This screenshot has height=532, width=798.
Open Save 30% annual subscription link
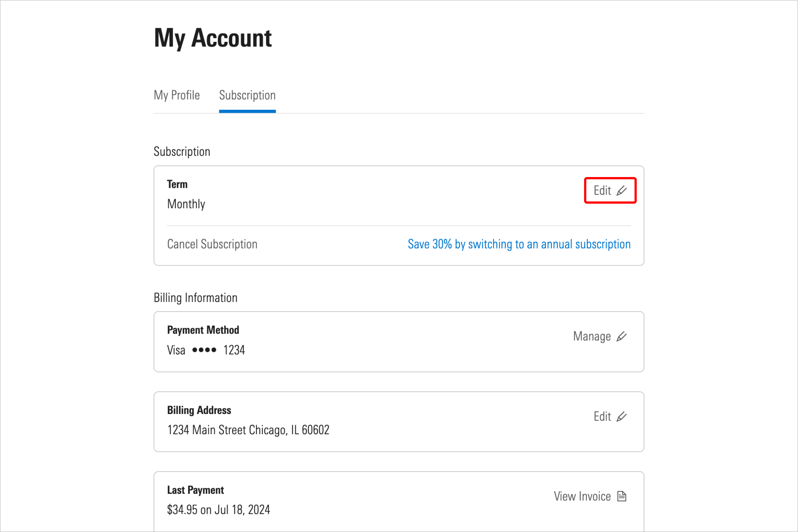point(519,244)
